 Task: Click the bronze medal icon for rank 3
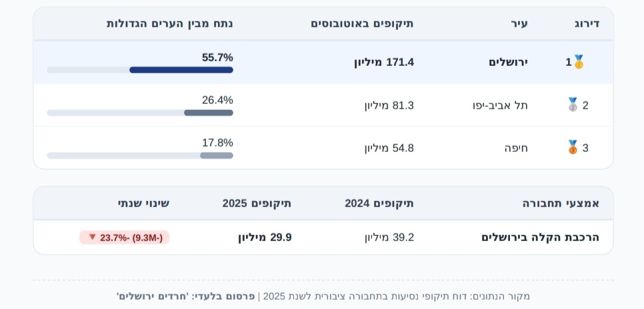573,148
